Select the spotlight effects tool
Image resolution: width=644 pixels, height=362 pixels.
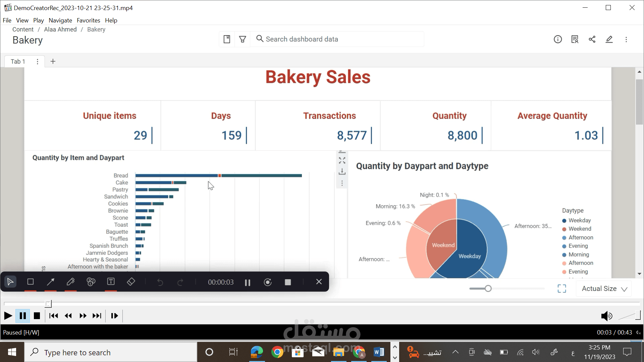click(91, 282)
